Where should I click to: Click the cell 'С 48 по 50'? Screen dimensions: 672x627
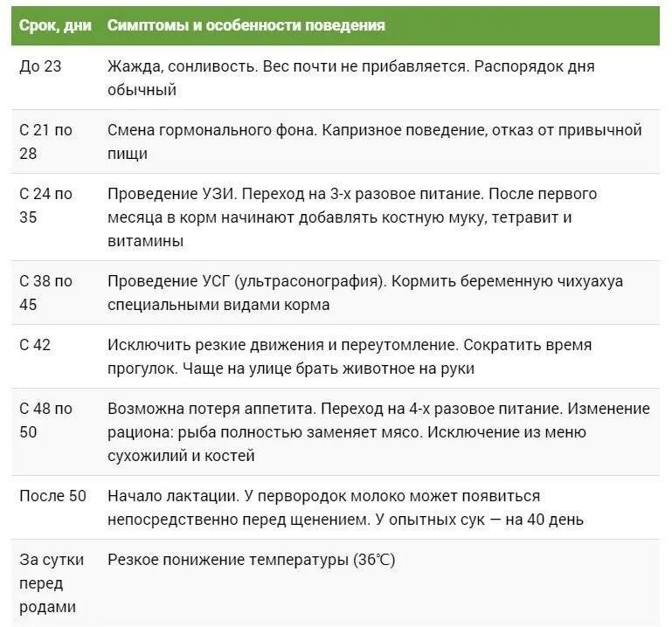click(x=45, y=420)
